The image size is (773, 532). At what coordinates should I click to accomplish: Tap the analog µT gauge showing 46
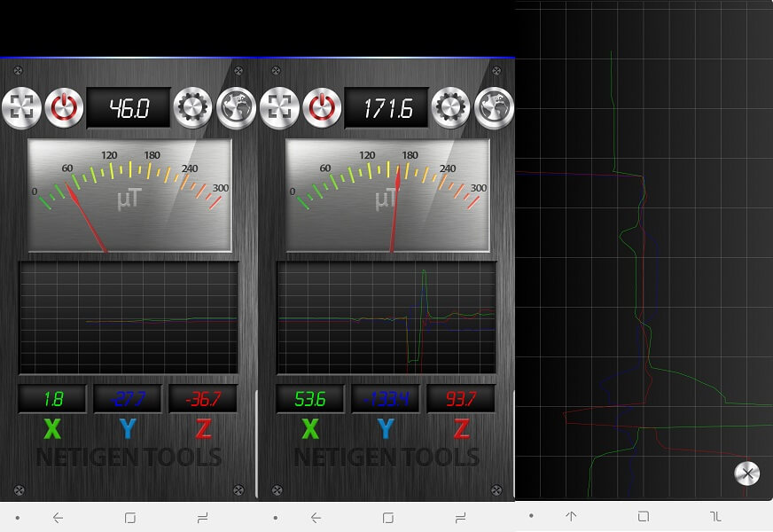click(129, 195)
